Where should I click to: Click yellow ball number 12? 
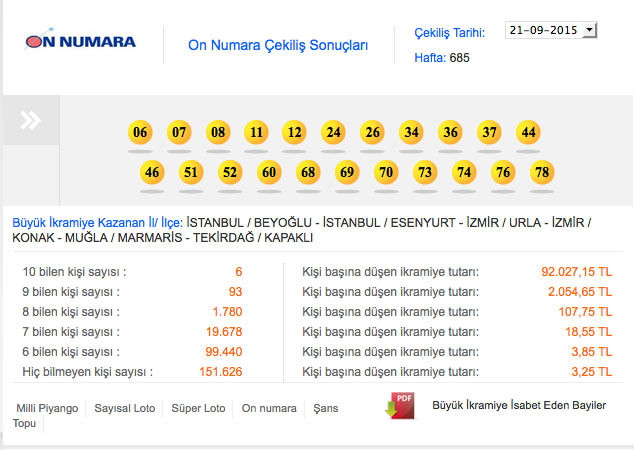(x=294, y=132)
